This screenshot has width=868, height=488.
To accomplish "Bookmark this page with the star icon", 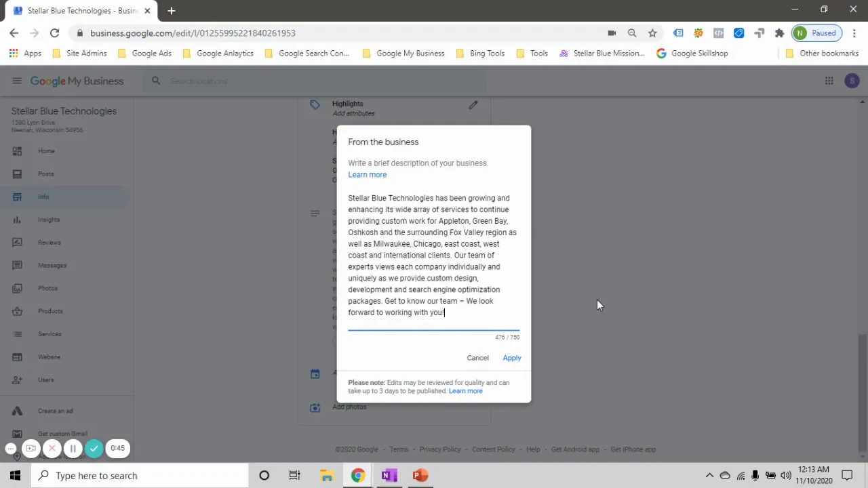I will click(652, 33).
